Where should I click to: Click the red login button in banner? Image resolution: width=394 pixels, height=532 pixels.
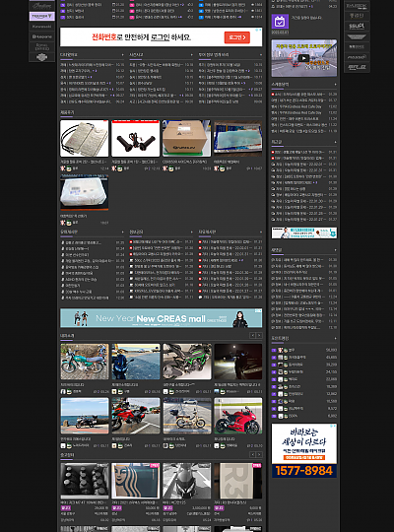coord(236,37)
